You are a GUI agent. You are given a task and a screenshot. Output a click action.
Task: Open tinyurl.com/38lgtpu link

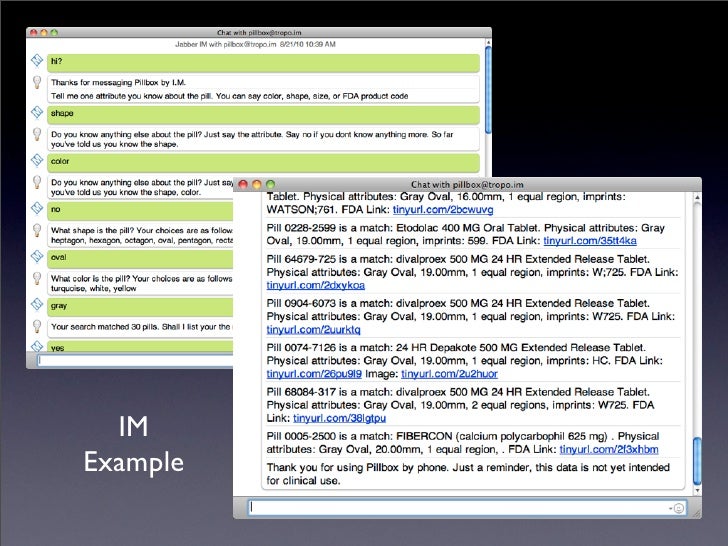click(339, 418)
